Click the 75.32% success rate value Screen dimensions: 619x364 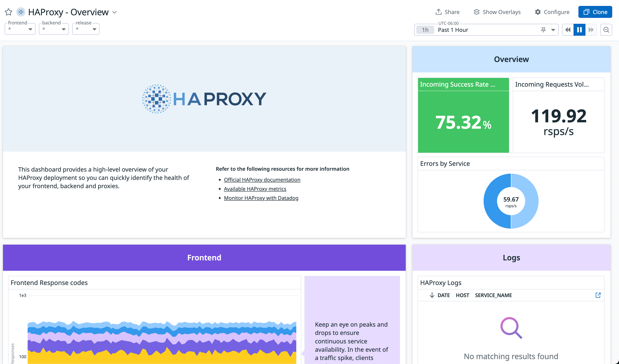463,122
